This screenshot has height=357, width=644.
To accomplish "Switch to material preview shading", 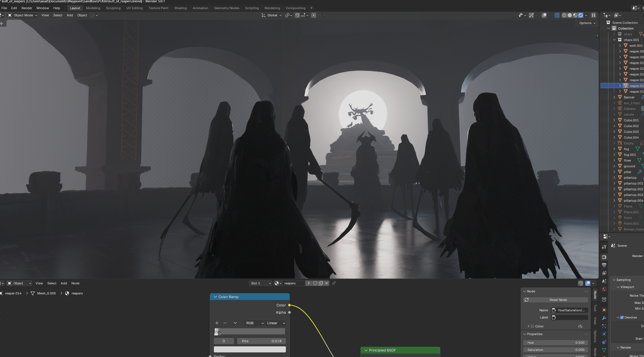I will 575,15.
